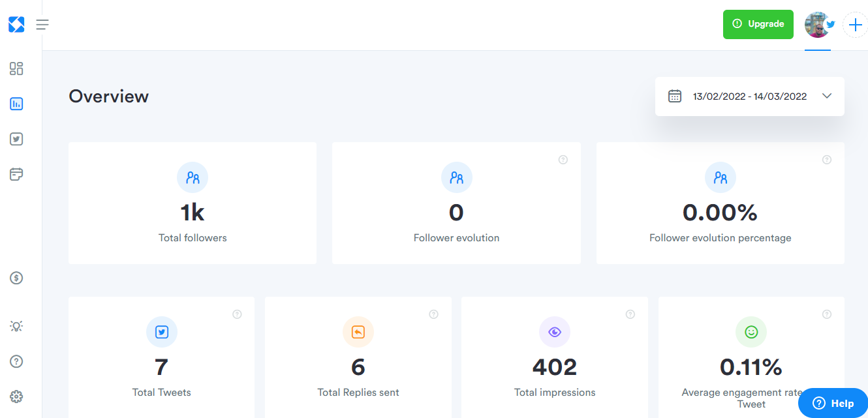Click the app logo in the top-left corner
This screenshot has width=868, height=418.
(x=16, y=25)
